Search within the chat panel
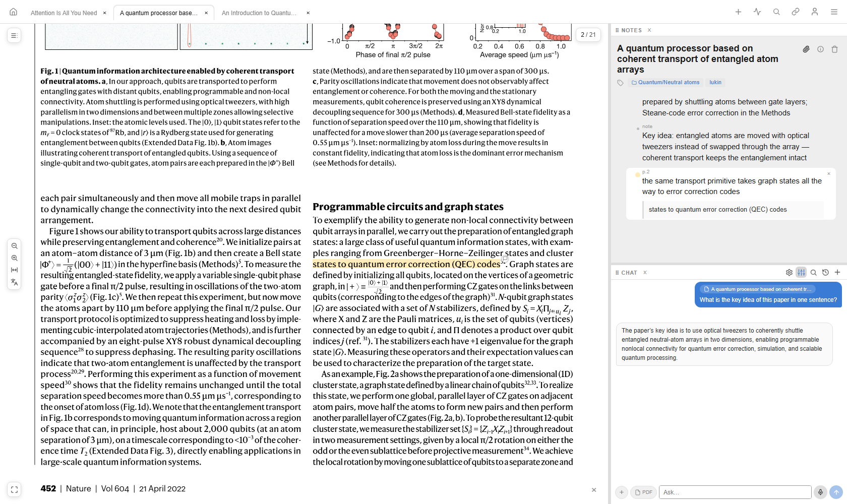 [x=813, y=273]
